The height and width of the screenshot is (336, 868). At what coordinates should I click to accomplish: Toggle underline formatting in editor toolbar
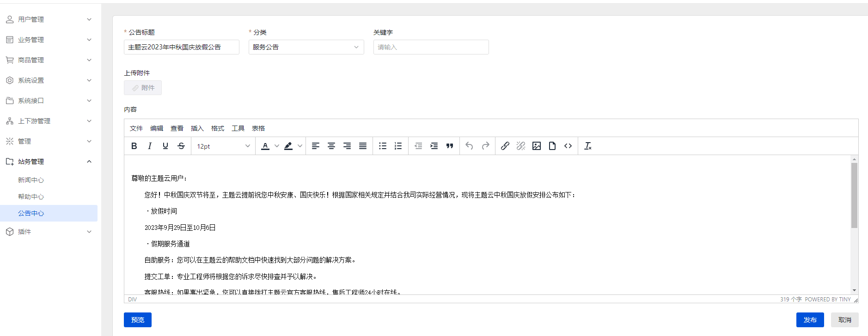[165, 146]
